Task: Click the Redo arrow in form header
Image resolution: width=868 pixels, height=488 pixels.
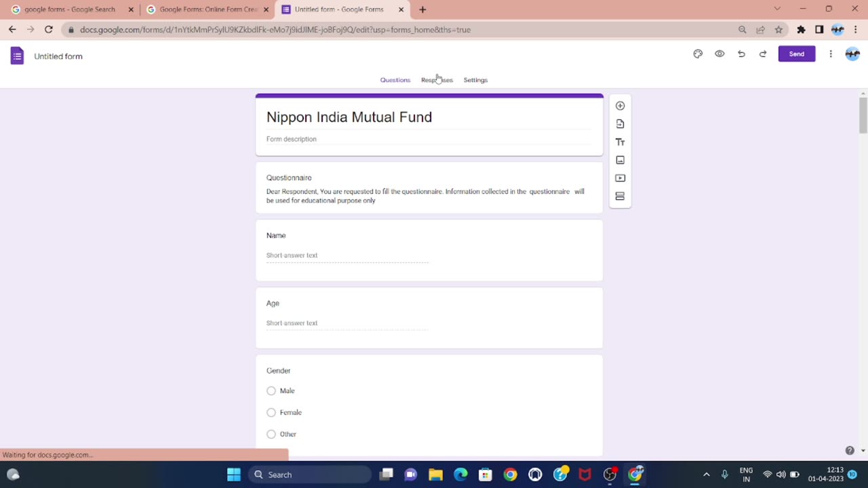Action: 763,54
